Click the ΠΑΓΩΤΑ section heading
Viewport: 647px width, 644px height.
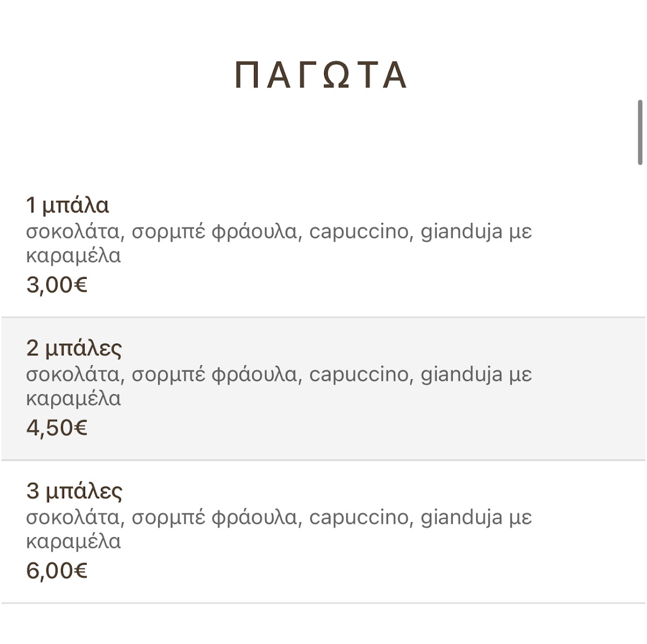point(321,75)
